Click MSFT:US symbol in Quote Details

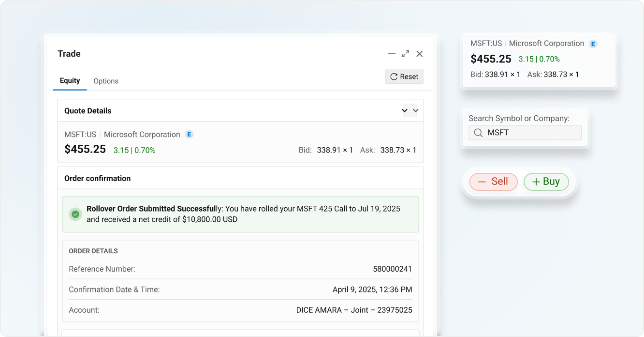point(80,135)
